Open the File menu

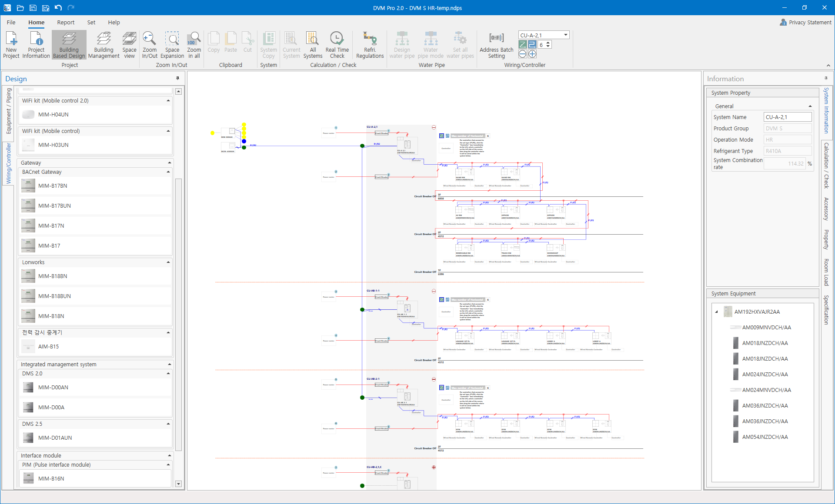click(x=11, y=22)
